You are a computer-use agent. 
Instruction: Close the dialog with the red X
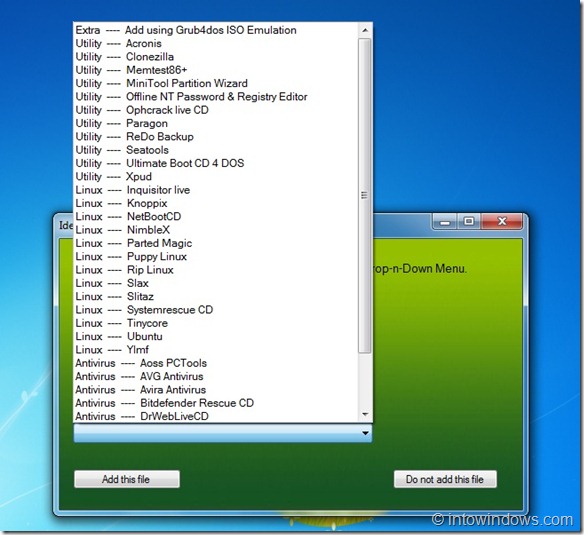[x=502, y=222]
